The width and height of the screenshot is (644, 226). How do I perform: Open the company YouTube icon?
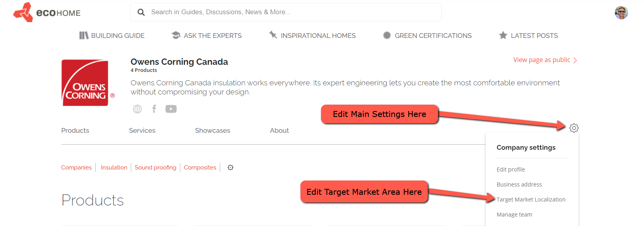[x=171, y=109]
